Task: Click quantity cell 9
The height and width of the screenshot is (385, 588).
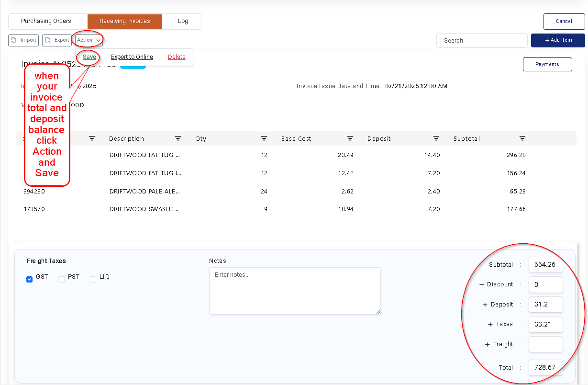Action: coord(266,209)
